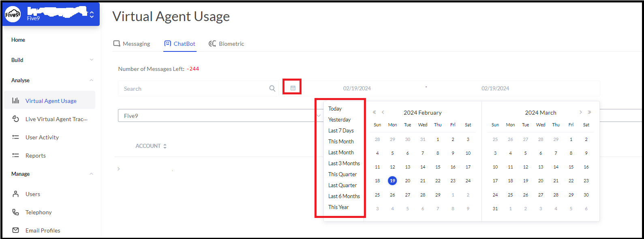Select February 29 in the calendar
Screen dimensions: 644x239
(x=438, y=195)
